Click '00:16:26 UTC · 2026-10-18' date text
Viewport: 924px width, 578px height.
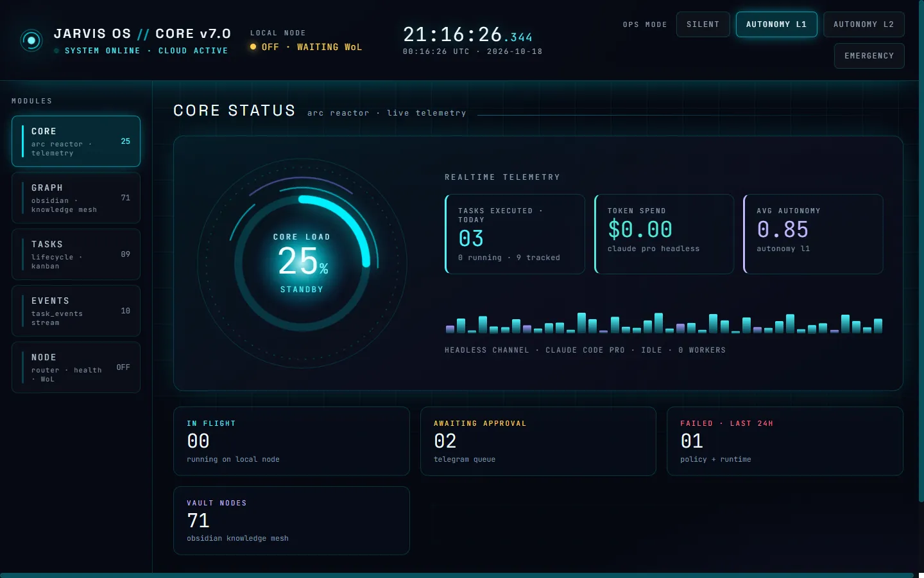[472, 51]
